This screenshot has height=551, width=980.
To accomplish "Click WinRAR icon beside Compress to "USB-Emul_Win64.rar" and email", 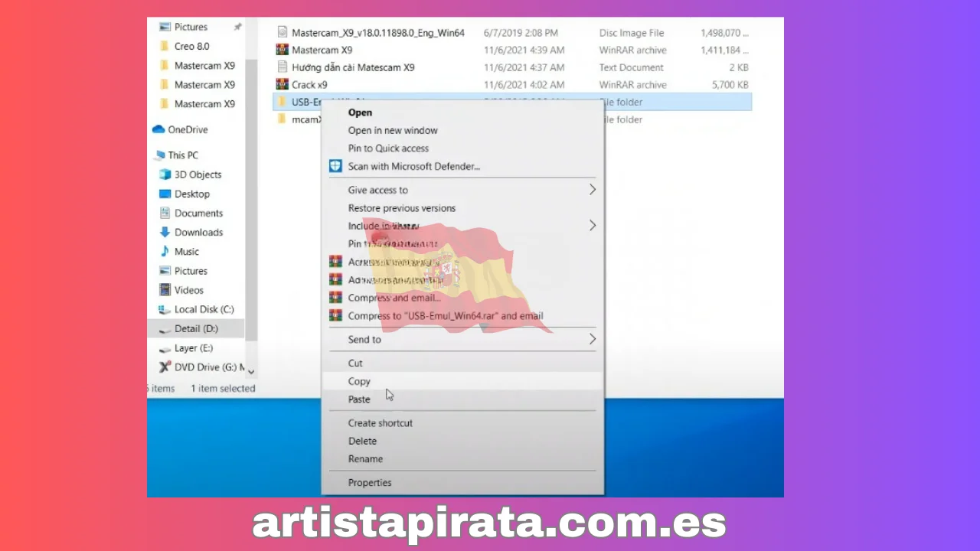I will pyautogui.click(x=335, y=315).
